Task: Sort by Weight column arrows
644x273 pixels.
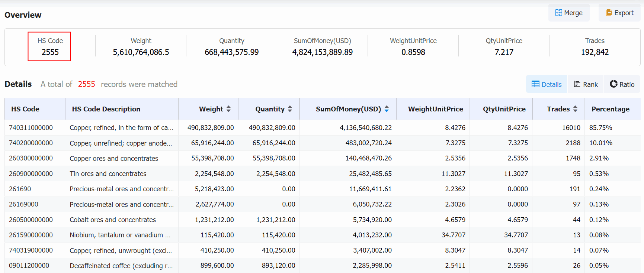Action: (228, 109)
